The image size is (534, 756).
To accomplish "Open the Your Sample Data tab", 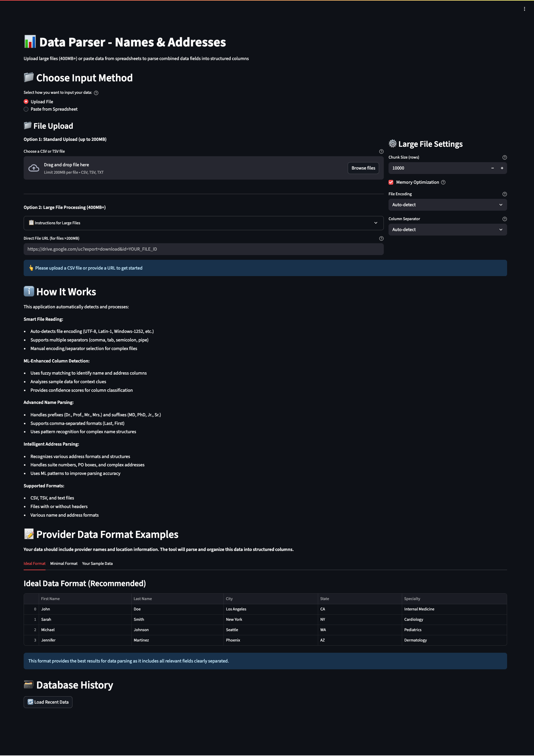I will [x=97, y=563].
